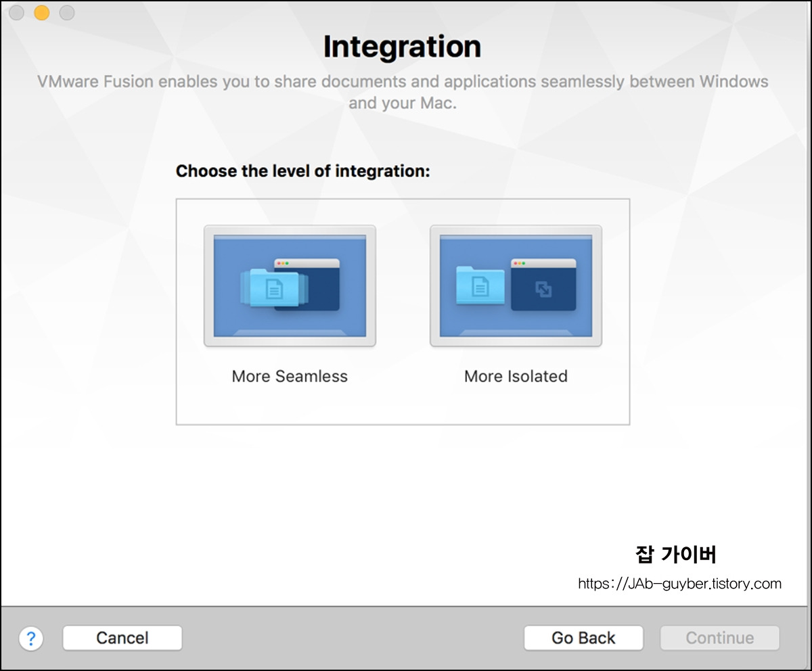
Task: Click the Go Back button
Action: (583, 637)
